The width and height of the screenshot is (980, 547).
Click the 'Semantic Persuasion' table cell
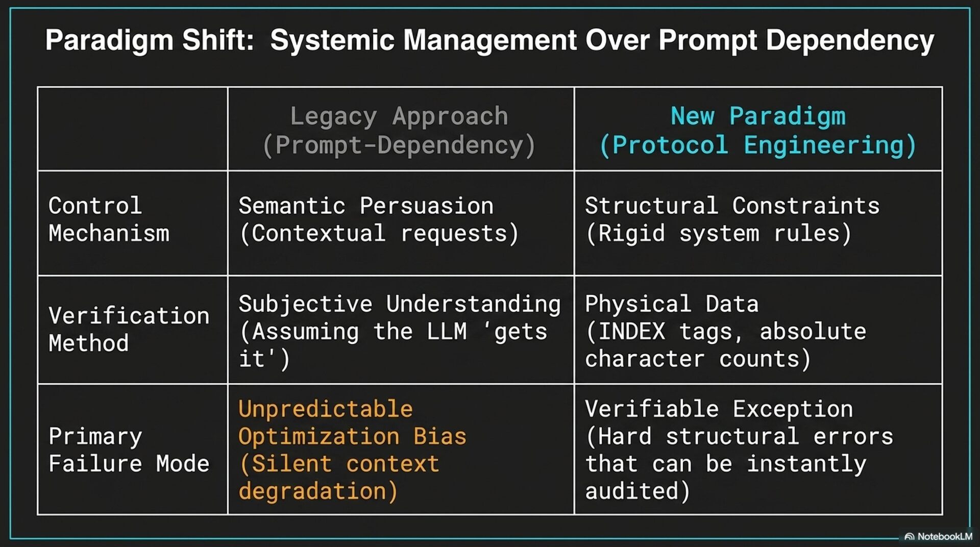pyautogui.click(x=401, y=223)
